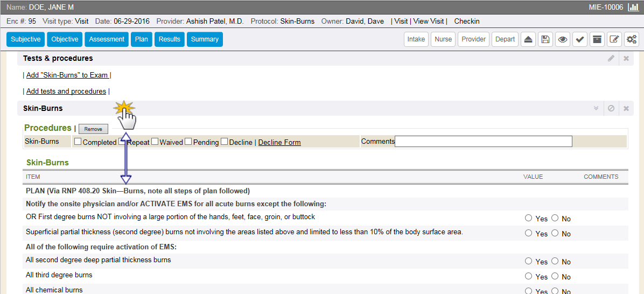This screenshot has height=294, width=644.
Task: Save the encounter with the floppy disk icon
Action: pyautogui.click(x=545, y=39)
